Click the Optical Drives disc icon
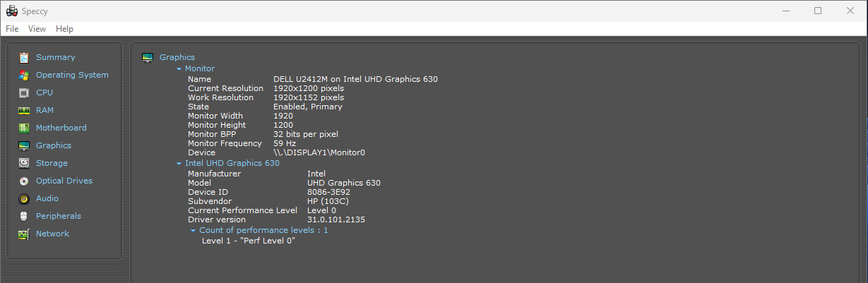The image size is (868, 283). pos(24,181)
